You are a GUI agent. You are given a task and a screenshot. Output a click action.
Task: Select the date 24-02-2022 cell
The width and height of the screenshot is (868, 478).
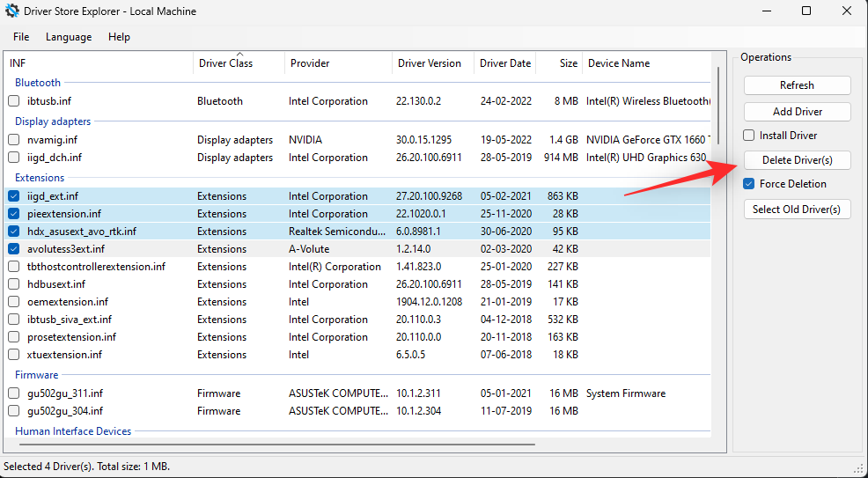(505, 101)
